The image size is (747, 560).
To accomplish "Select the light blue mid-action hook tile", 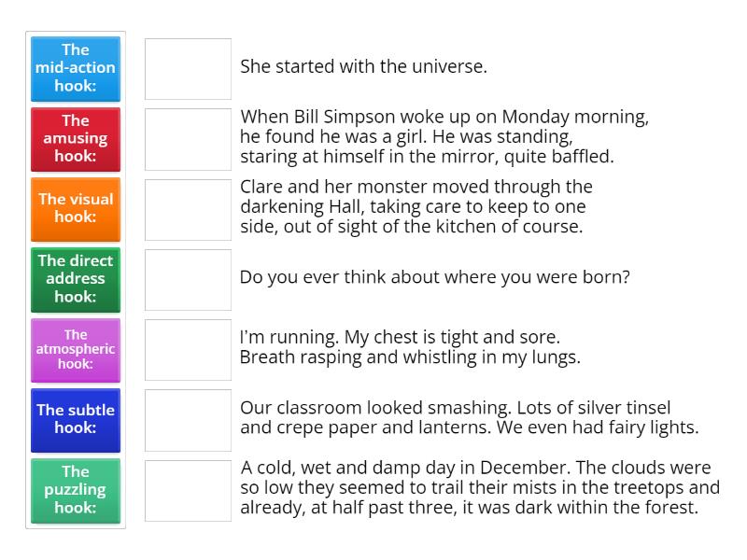I will (x=76, y=68).
